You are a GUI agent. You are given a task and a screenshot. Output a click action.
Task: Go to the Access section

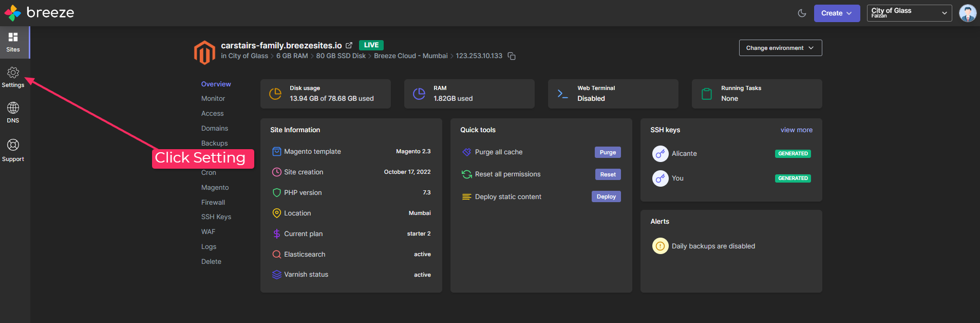[x=213, y=113]
